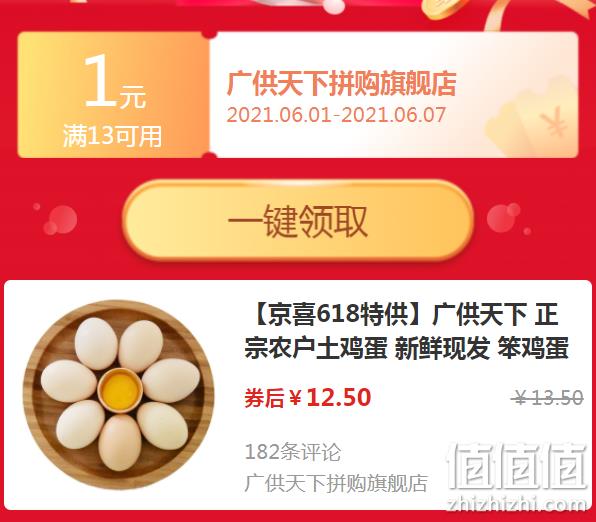Click the crossed-out ¥13.50 original price

click(547, 398)
